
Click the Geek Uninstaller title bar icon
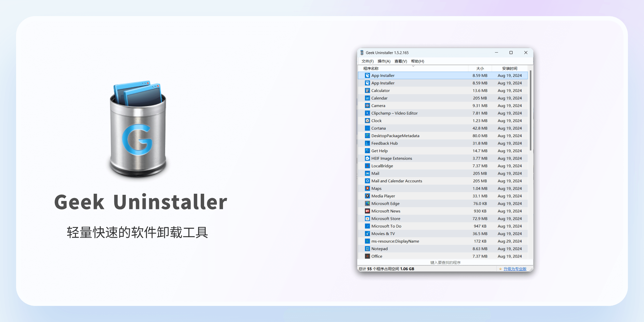click(362, 53)
